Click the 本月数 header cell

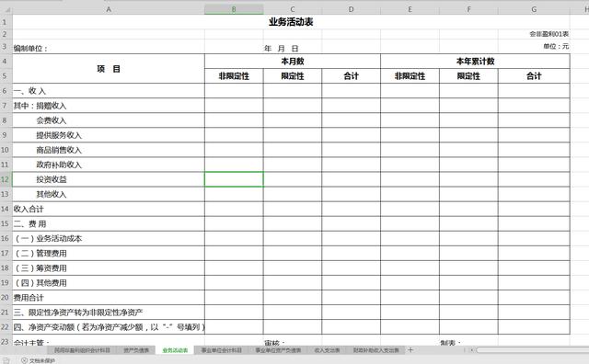pos(293,62)
